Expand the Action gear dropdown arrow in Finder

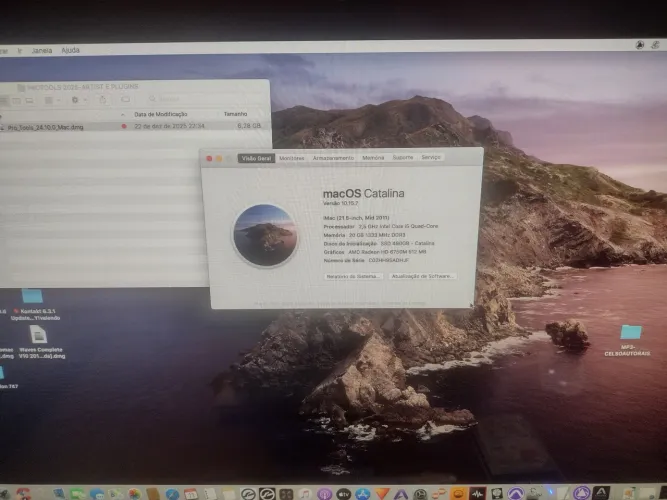click(85, 100)
